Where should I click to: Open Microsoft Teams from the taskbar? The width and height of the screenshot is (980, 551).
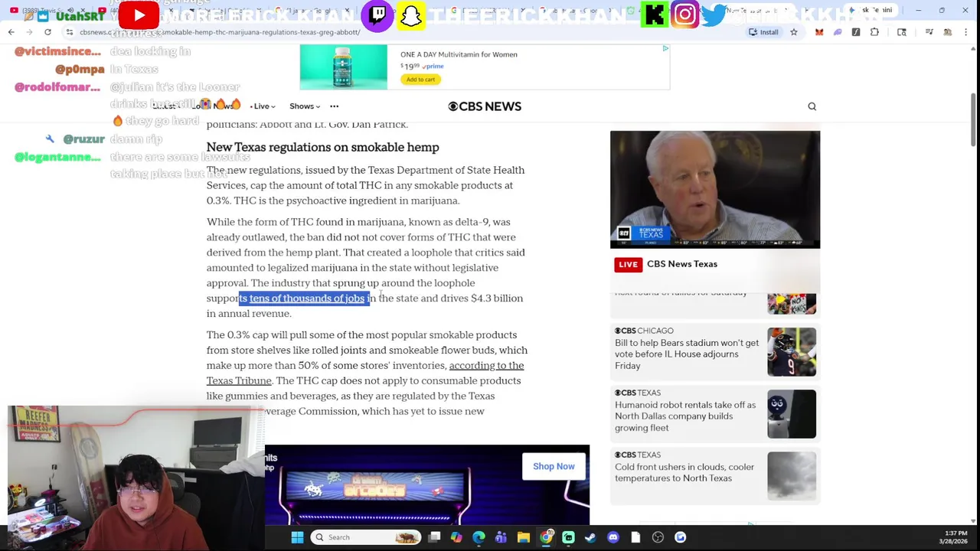pyautogui.click(x=501, y=537)
